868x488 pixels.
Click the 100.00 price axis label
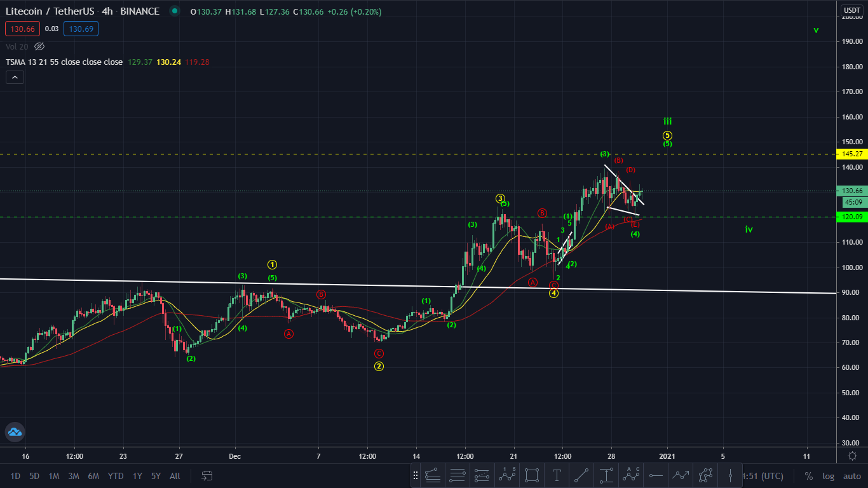[x=851, y=268]
